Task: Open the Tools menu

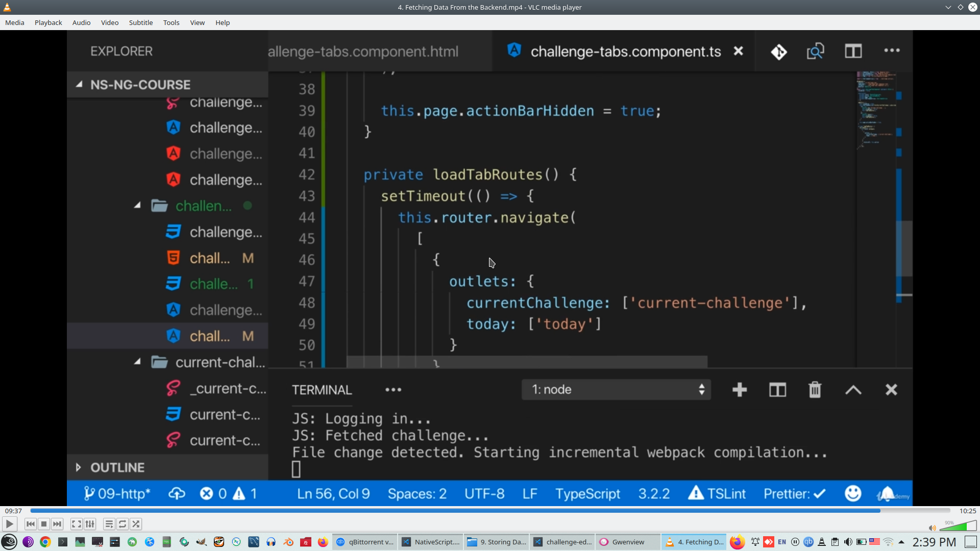Action: [x=171, y=22]
